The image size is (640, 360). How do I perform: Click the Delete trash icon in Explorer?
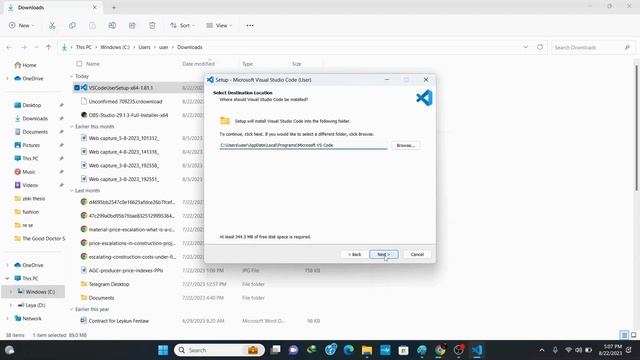pyautogui.click(x=152, y=25)
